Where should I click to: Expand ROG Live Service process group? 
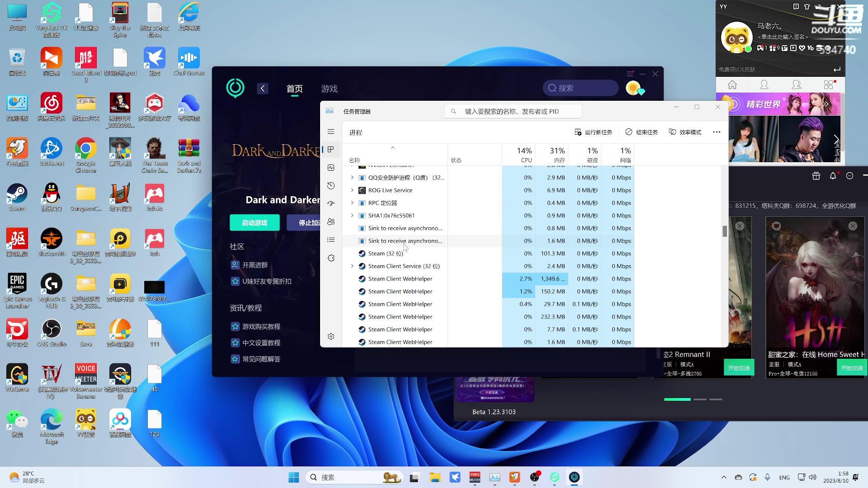(x=352, y=190)
